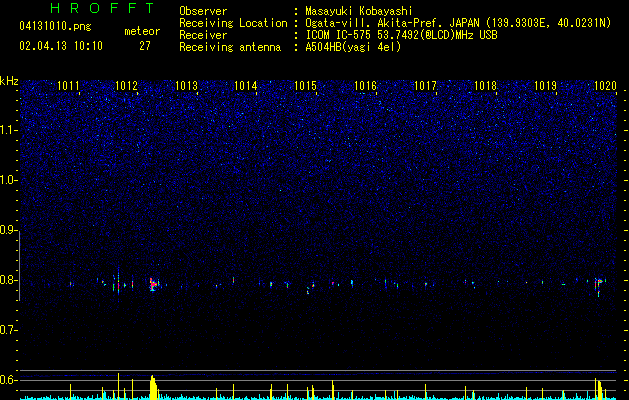Click the Observer label
Viewport: 629px width, 400px height.
[x=203, y=11]
